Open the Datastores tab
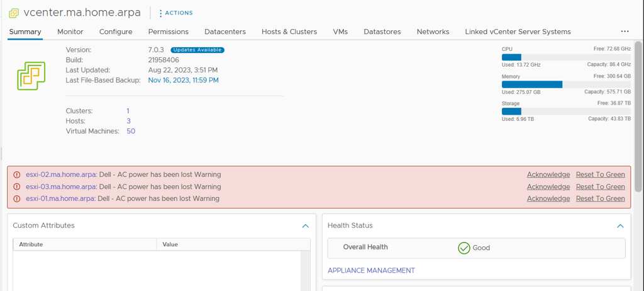Screen dimensions: 644x291 pos(382,31)
